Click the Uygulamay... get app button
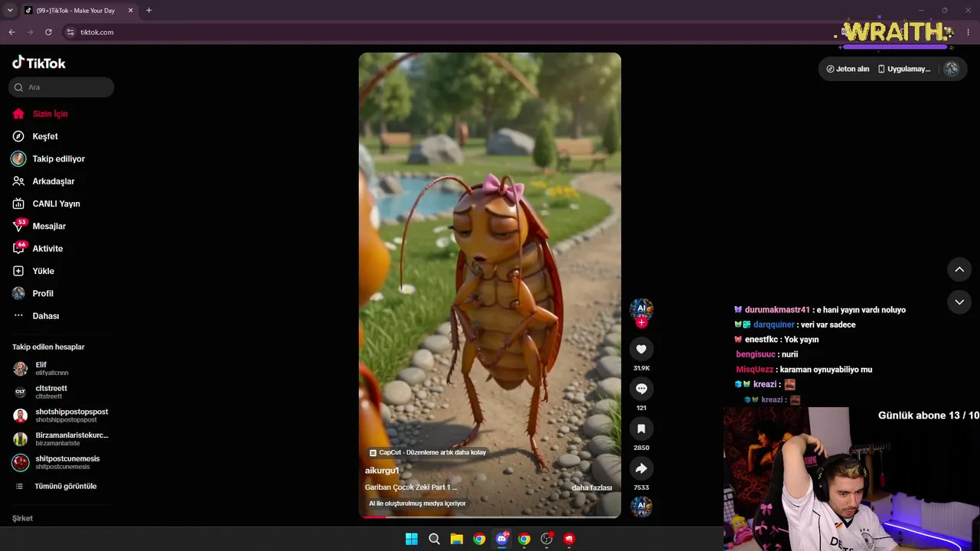Viewport: 980px width, 551px height. 904,69
